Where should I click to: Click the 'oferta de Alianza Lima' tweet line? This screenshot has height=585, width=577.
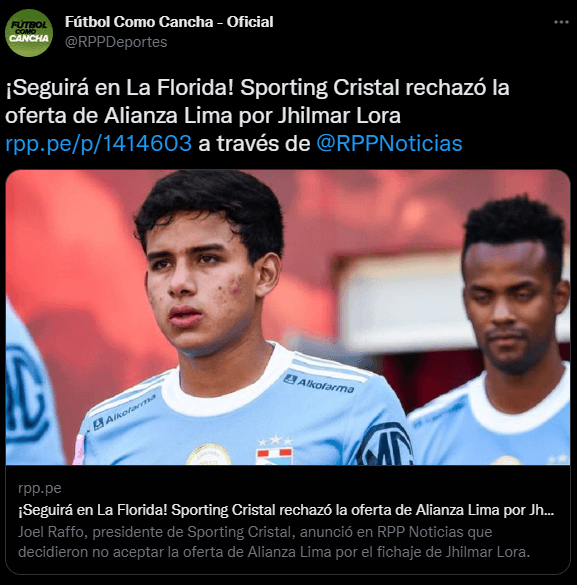coord(203,116)
